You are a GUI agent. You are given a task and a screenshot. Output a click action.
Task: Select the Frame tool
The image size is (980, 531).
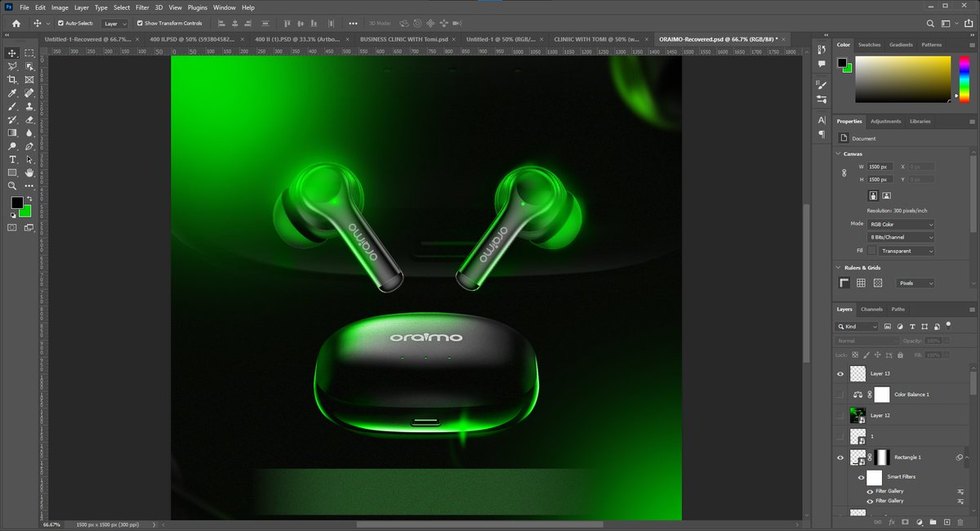pos(29,79)
